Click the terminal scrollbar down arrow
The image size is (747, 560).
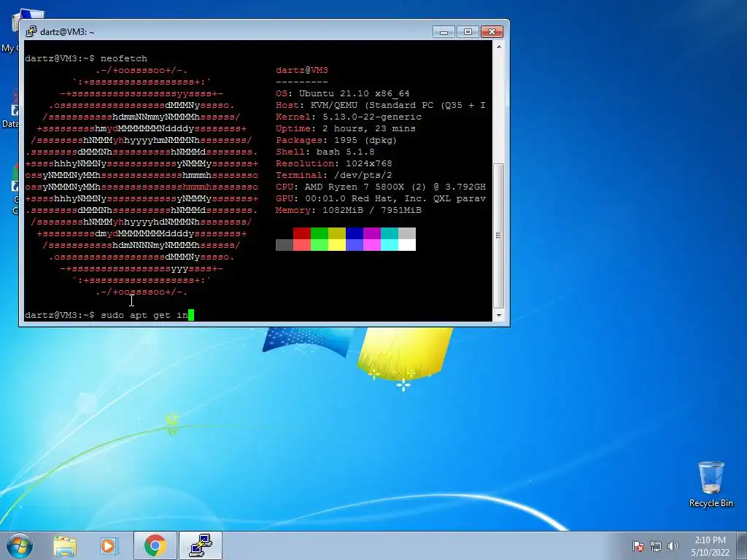pyautogui.click(x=498, y=315)
